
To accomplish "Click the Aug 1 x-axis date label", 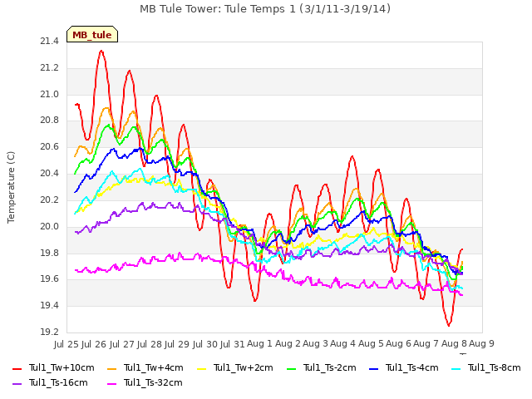I will point(259,344).
